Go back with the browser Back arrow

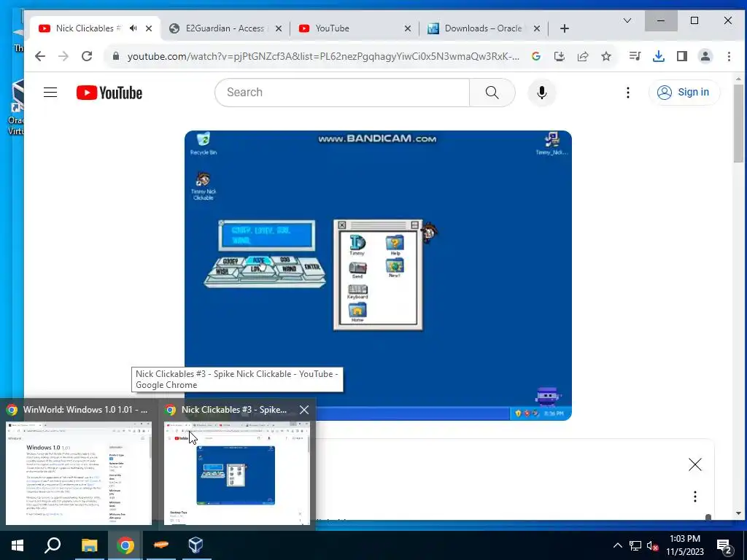click(x=40, y=56)
